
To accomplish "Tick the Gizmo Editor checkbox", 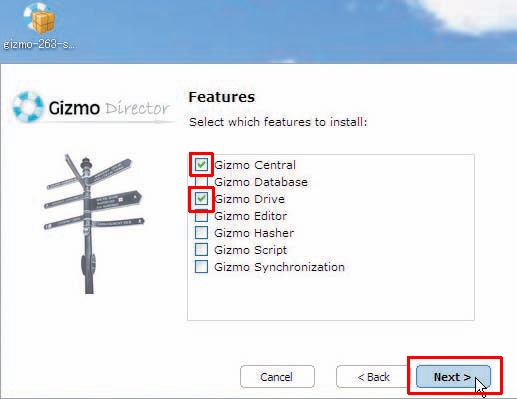I will [x=201, y=216].
